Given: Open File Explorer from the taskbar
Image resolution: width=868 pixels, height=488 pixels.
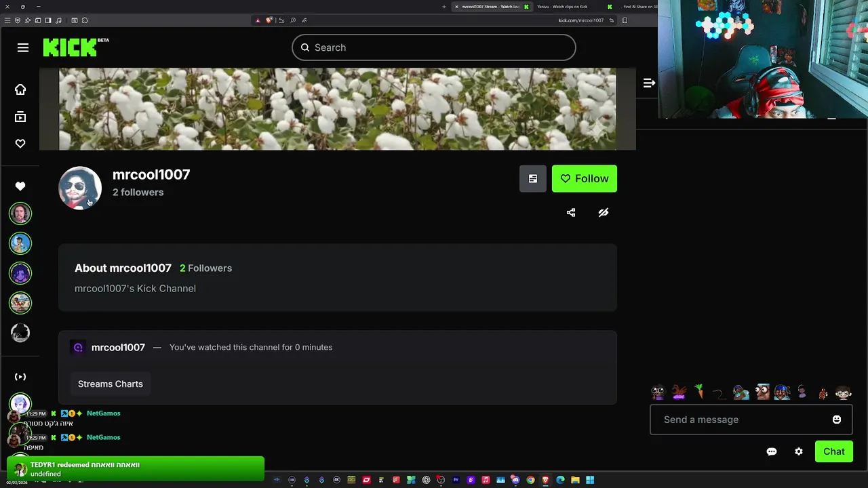Looking at the screenshot, I should click(x=575, y=480).
